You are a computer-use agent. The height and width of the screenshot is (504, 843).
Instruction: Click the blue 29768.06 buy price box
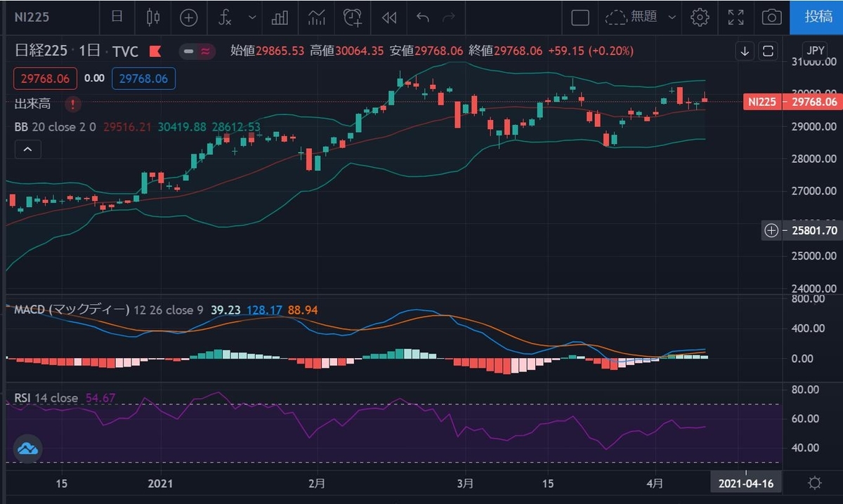(143, 79)
